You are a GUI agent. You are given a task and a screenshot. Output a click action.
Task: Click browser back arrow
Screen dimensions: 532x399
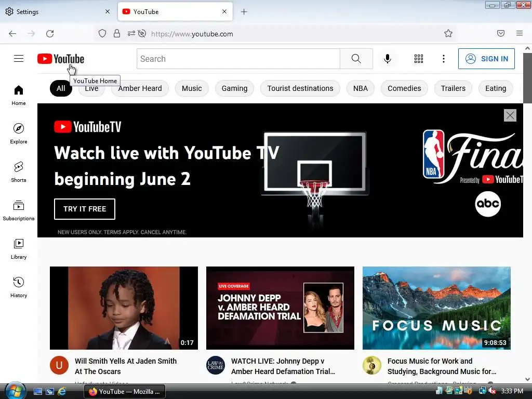coord(12,34)
